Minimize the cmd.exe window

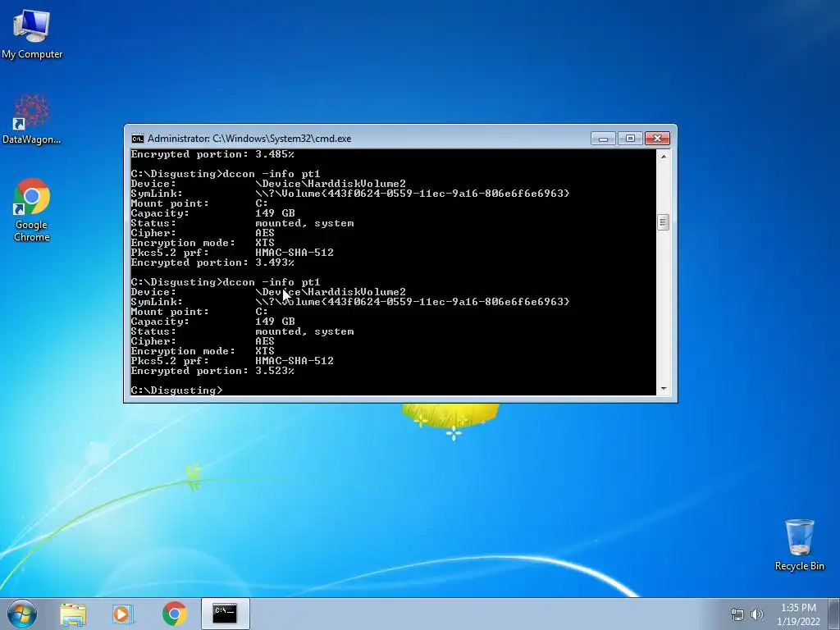[x=603, y=139]
